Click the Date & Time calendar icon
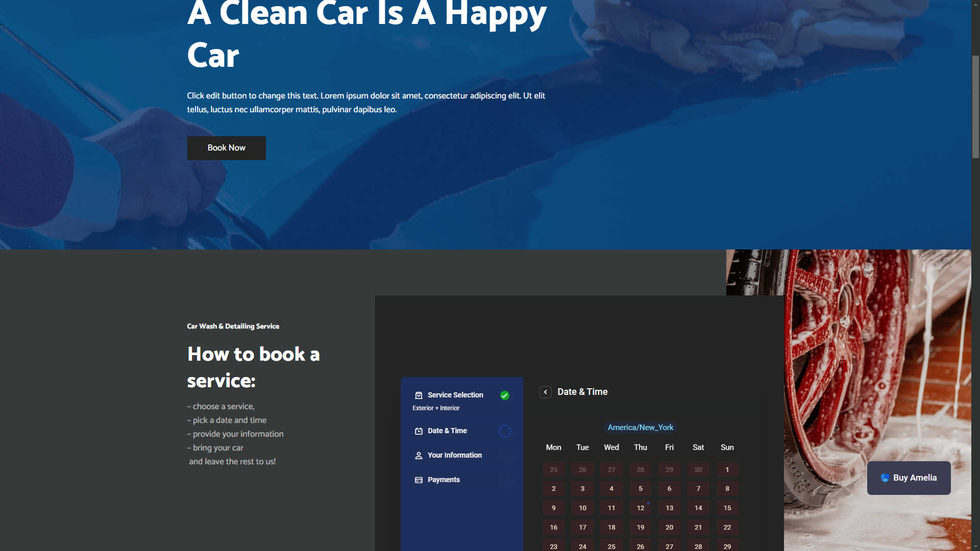Screen dimensions: 980x551 click(419, 431)
